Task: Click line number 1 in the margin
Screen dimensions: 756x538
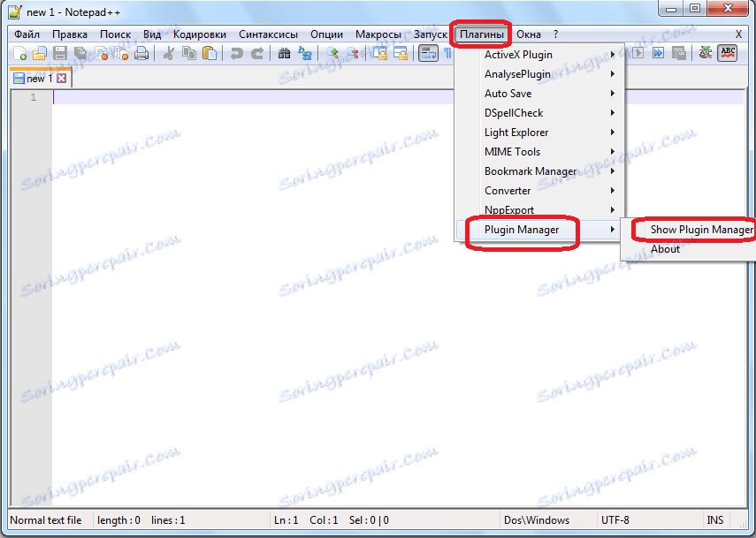Action: tap(34, 97)
